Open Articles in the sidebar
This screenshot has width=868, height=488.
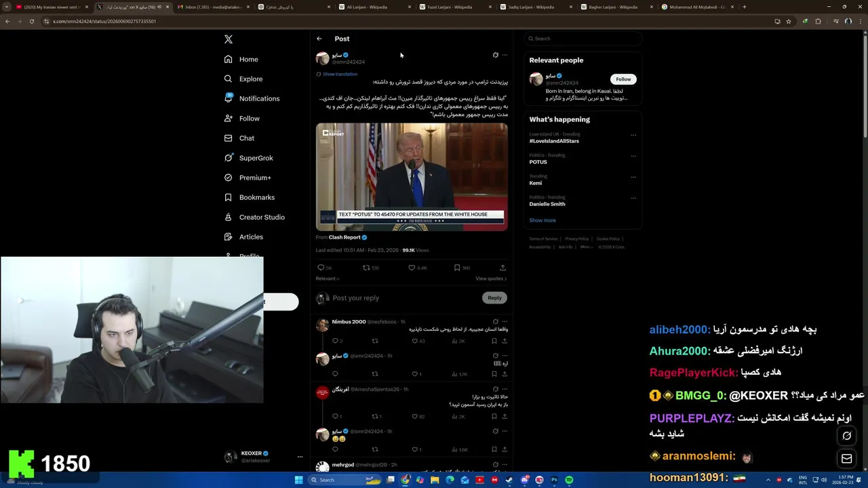tap(243, 237)
